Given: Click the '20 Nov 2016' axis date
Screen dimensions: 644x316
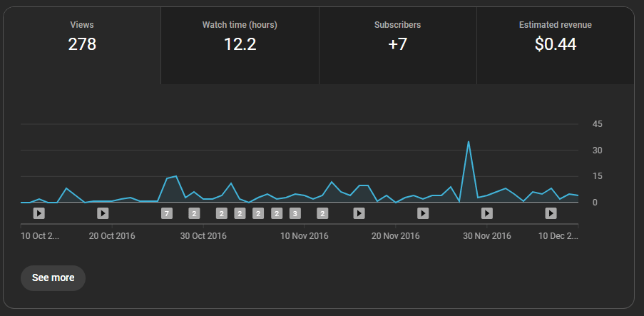Looking at the screenshot, I should (x=396, y=236).
